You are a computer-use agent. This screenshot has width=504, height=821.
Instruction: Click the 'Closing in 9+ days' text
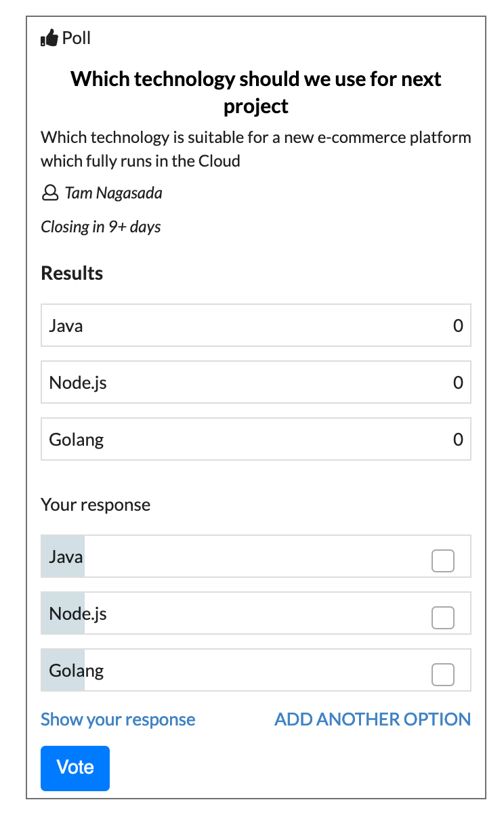point(101,227)
